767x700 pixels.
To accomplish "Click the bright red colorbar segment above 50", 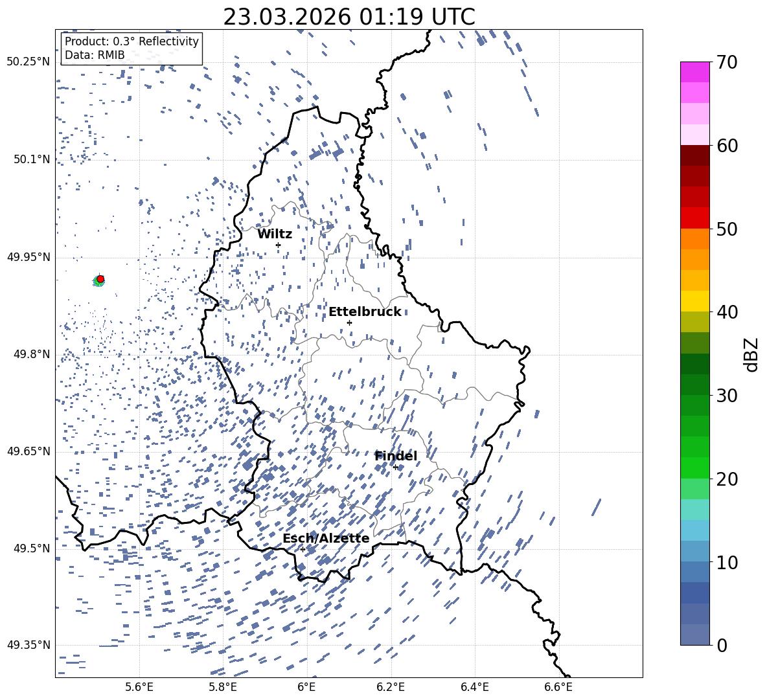I will 695,218.
